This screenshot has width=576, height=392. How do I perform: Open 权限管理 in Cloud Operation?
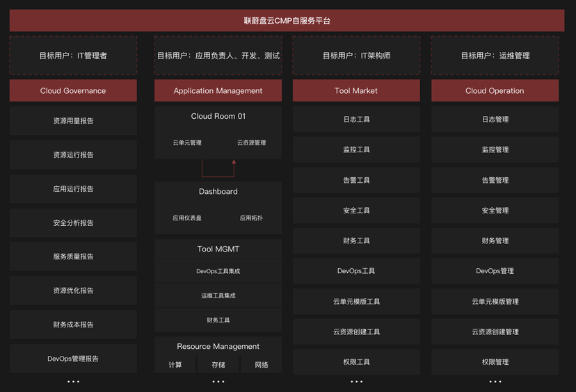tap(495, 362)
